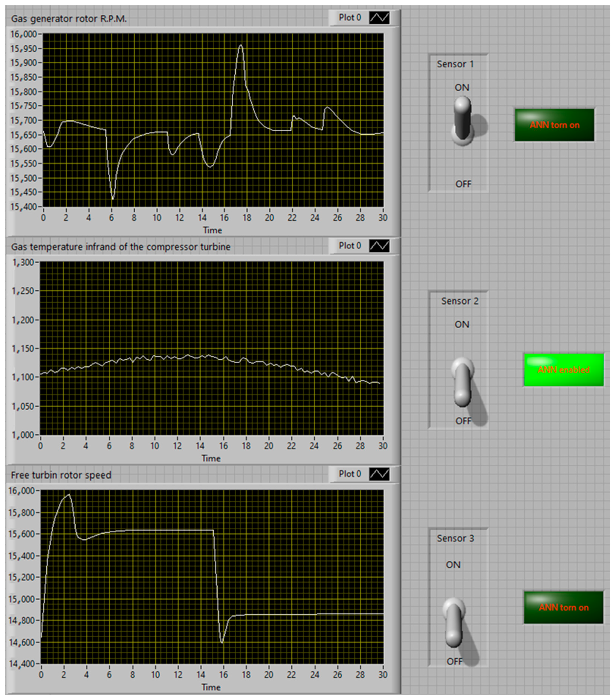Click the 1,300 max value on temperature Y-axis
Image resolution: width=615 pixels, height=700 pixels.
pyautogui.click(x=23, y=262)
